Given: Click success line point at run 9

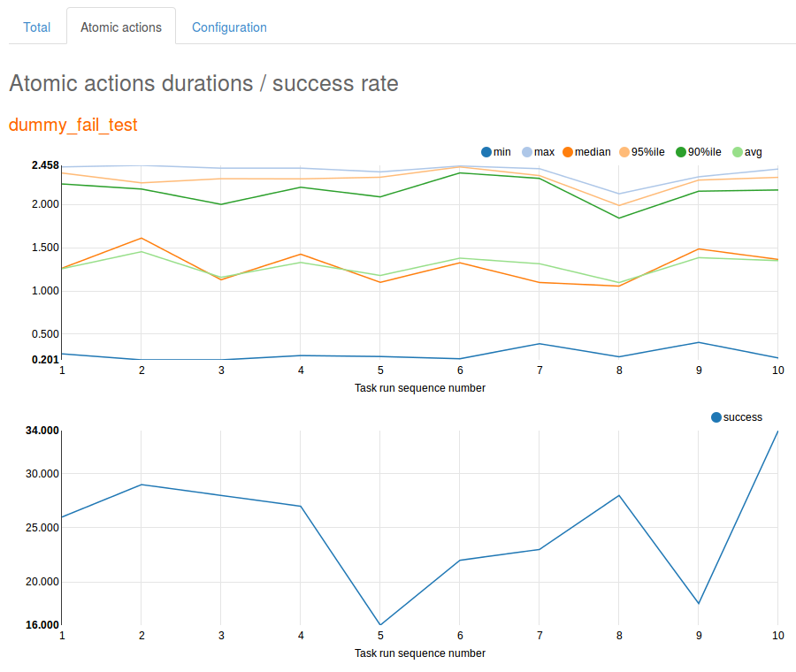Looking at the screenshot, I should 699,604.
